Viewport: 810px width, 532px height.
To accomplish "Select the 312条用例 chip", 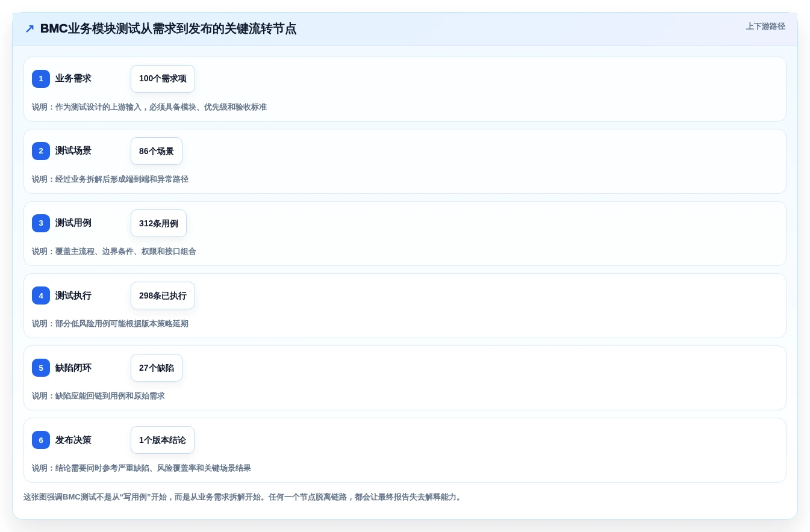I will 158,223.
